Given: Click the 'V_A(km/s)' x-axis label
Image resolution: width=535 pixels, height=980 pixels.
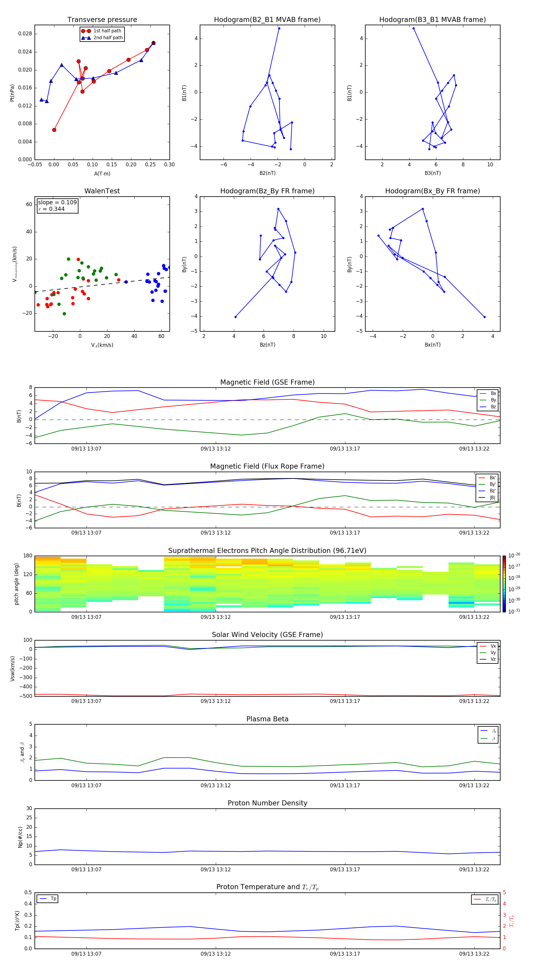Looking at the screenshot, I should click(102, 345).
